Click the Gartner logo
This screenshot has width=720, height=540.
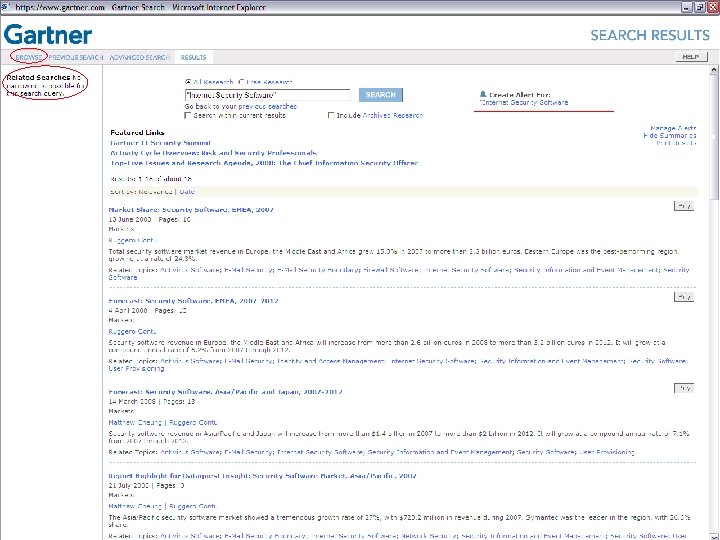click(x=48, y=34)
